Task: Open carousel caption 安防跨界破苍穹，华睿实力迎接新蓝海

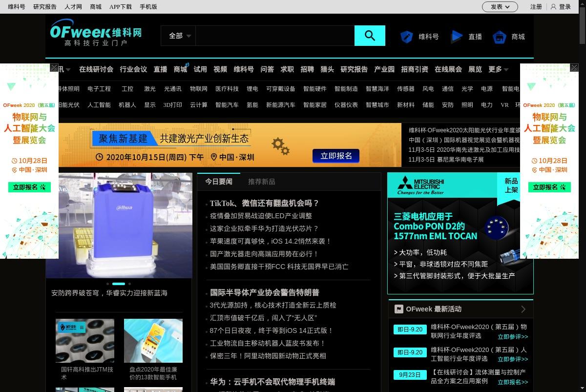Action: [109, 293]
